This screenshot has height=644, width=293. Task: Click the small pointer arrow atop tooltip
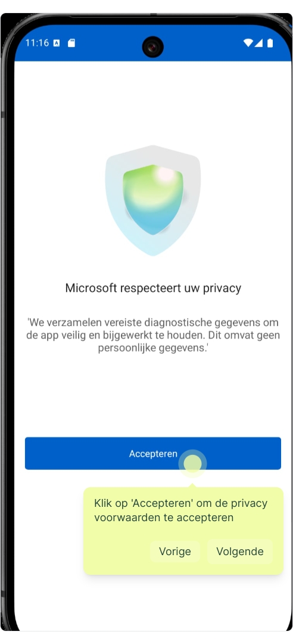point(192,485)
